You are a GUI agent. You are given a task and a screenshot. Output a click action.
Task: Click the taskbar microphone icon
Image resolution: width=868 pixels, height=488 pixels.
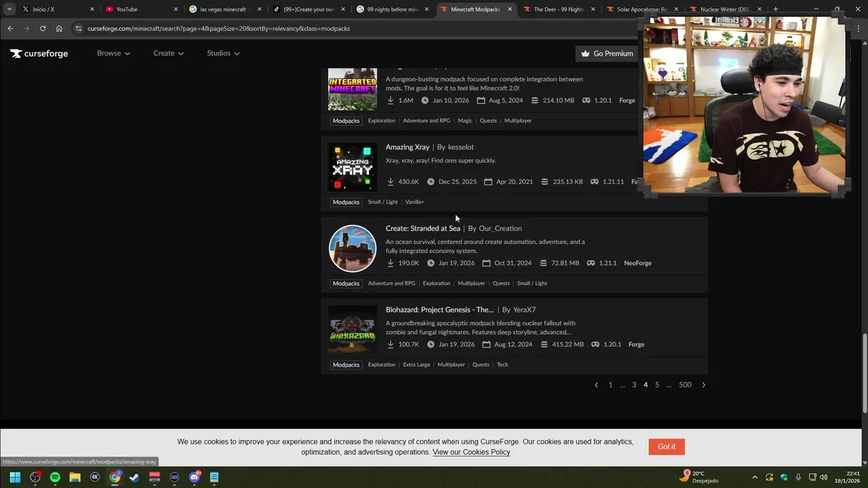click(798, 477)
